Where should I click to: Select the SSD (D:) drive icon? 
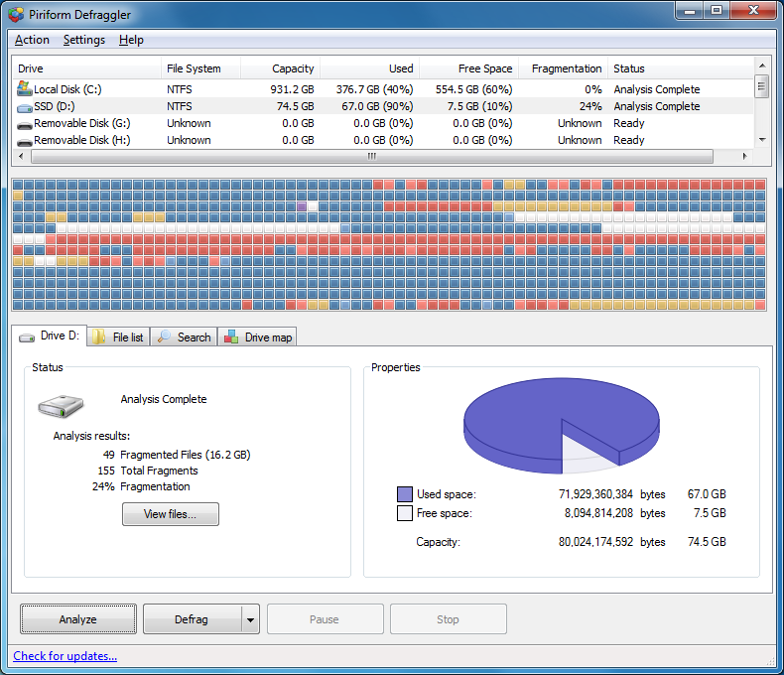25,107
